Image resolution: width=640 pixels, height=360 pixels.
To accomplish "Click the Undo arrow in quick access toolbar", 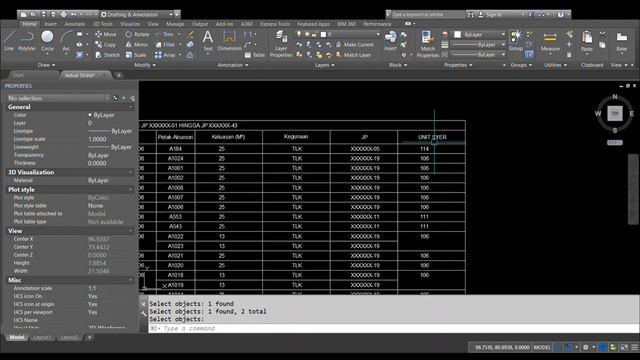I will point(74,14).
